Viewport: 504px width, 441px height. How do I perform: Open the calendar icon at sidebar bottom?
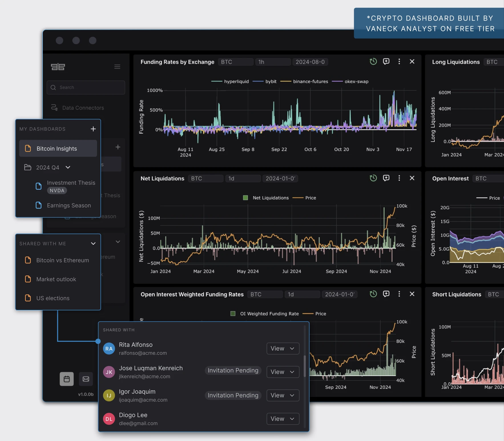[67, 379]
